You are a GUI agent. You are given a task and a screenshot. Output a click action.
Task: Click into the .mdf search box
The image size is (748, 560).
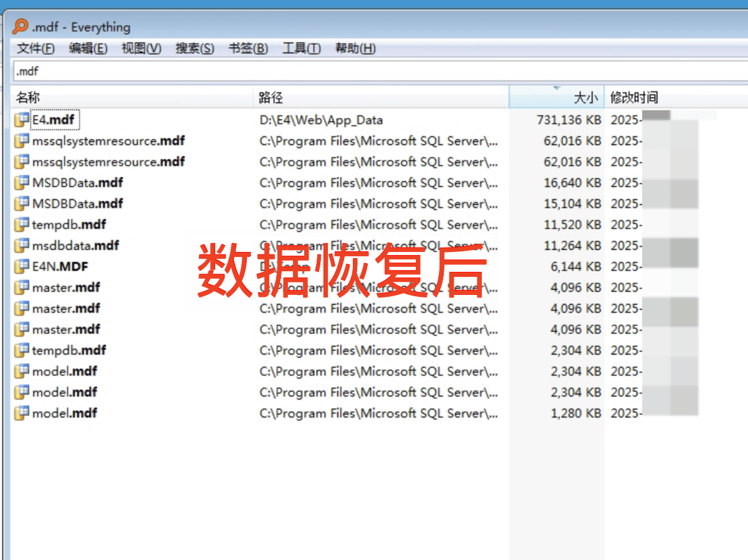374,71
